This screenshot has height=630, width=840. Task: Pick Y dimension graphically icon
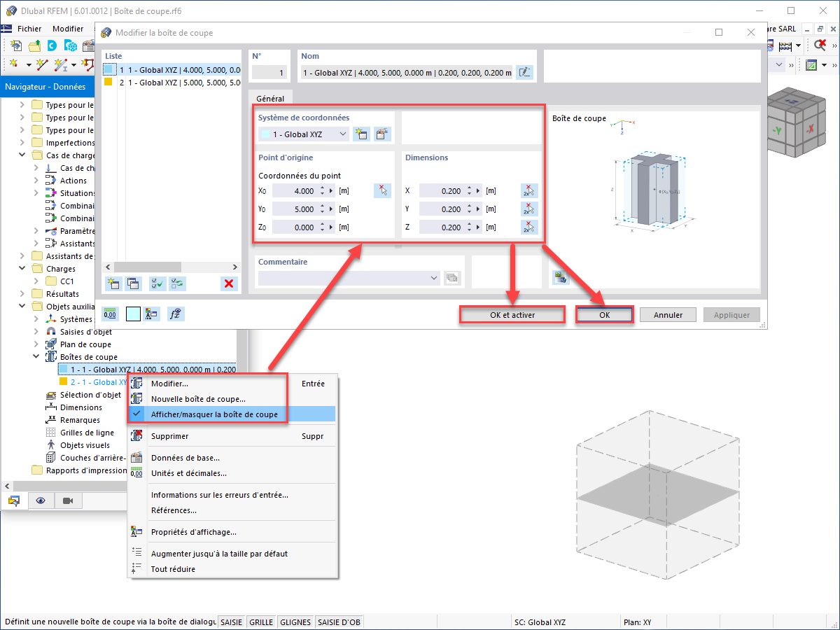click(529, 209)
